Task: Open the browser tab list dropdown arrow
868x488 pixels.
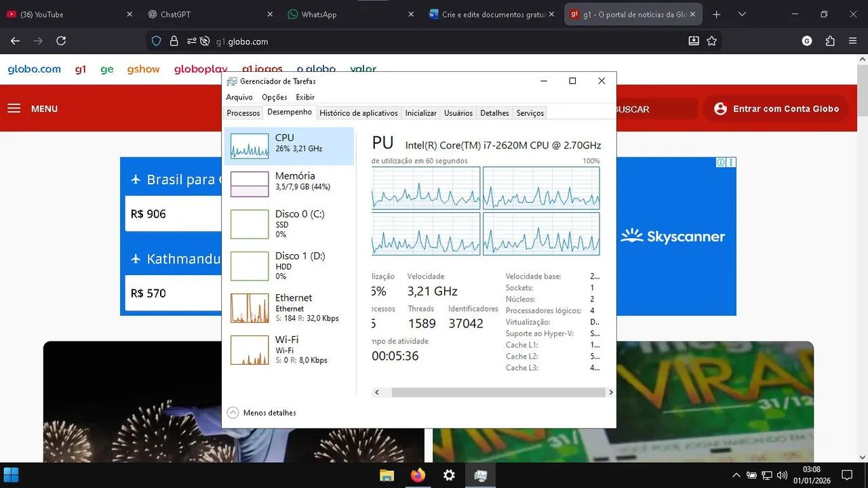Action: [x=742, y=14]
